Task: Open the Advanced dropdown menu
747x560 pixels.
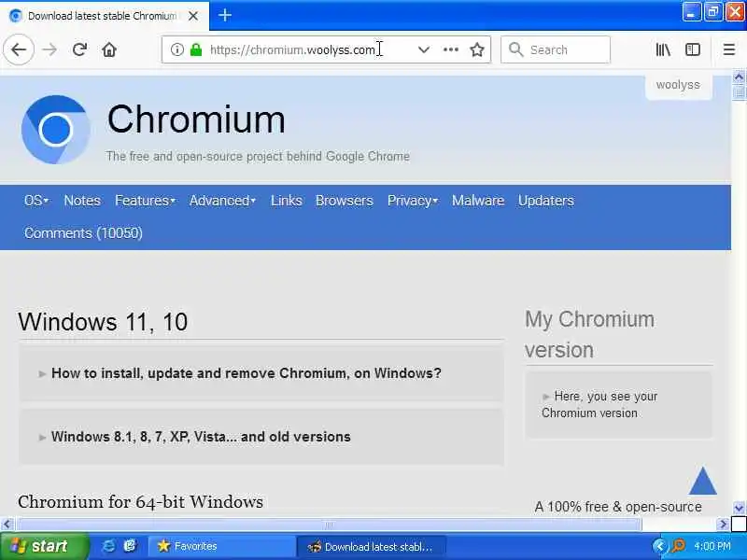Action: click(222, 201)
